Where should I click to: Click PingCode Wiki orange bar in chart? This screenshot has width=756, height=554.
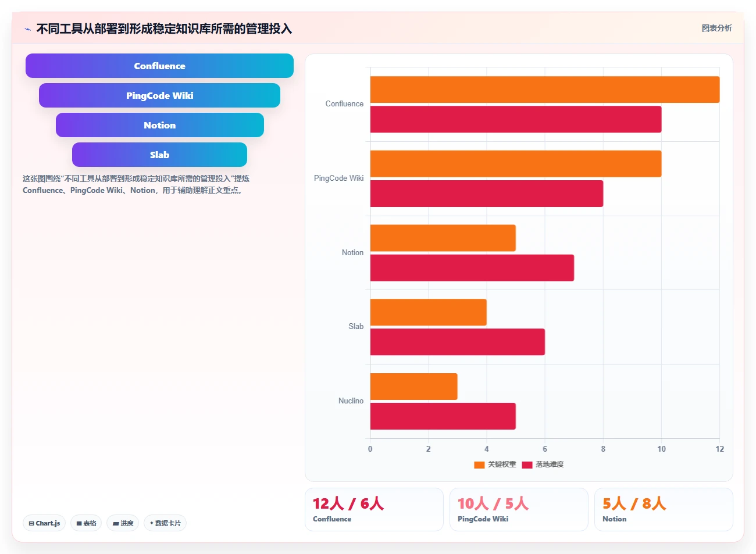pos(516,164)
